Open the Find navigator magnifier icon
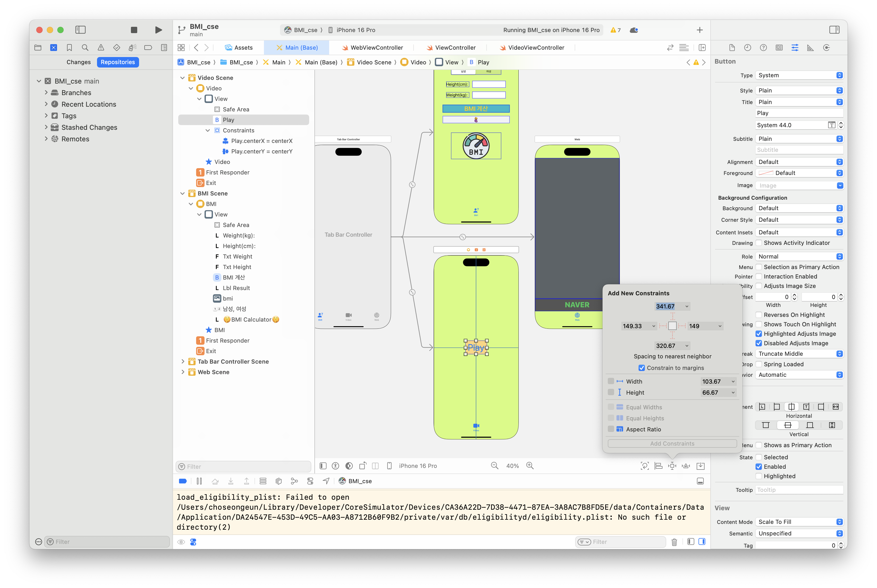The image size is (877, 588). [85, 48]
